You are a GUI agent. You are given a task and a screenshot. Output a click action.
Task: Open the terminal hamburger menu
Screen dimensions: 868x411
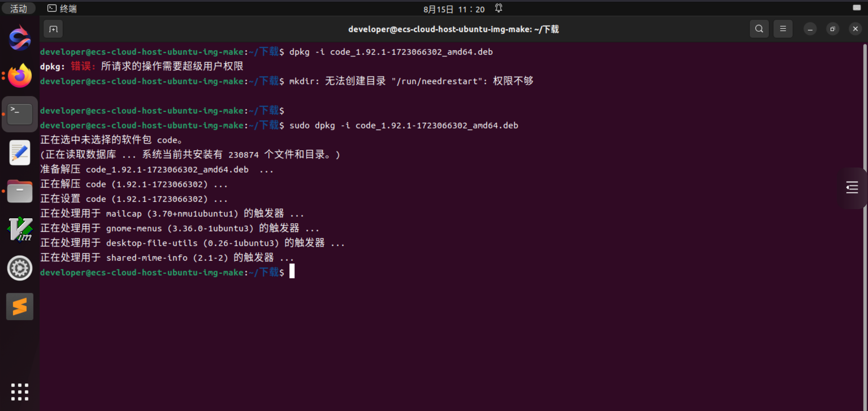[783, 29]
